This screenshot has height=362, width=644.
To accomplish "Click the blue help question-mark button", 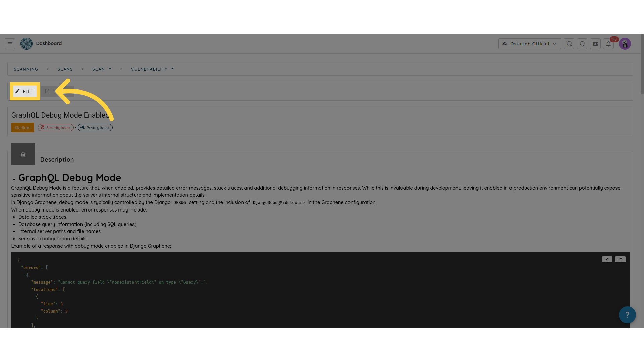I will 627,315.
